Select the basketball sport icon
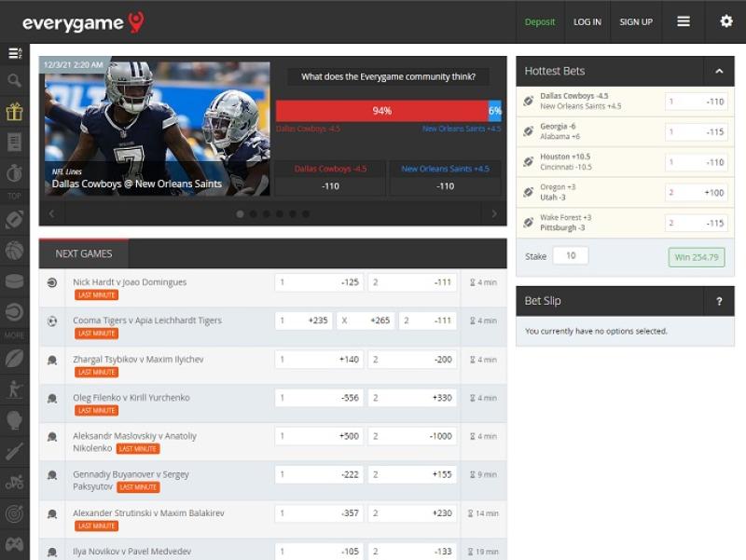The width and height of the screenshot is (746, 560). (14, 250)
